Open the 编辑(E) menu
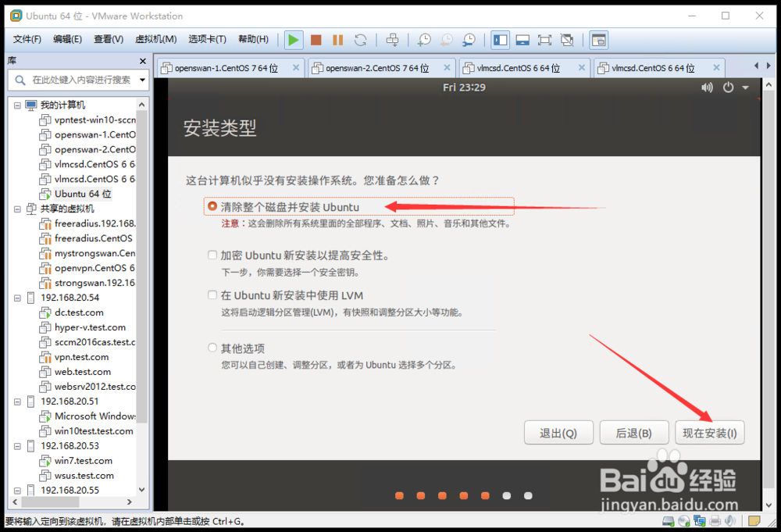Screen dimensions: 781x532 68,39
